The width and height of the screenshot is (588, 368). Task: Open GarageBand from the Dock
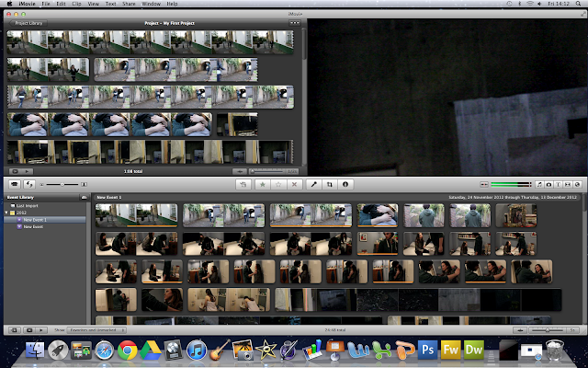220,350
